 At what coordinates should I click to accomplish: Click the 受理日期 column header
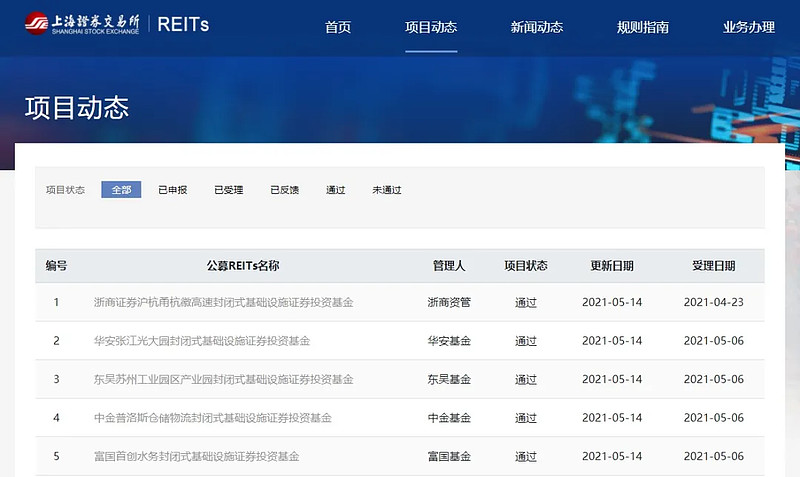pos(714,266)
